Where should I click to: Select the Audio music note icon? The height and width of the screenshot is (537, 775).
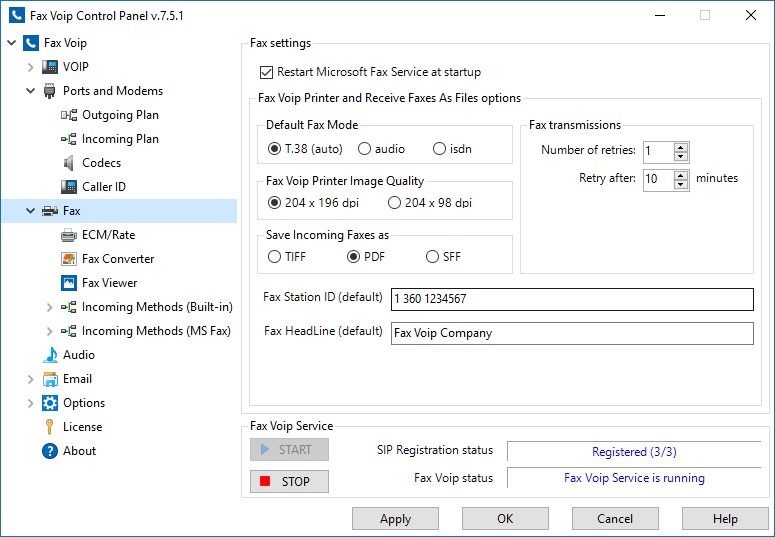point(50,355)
